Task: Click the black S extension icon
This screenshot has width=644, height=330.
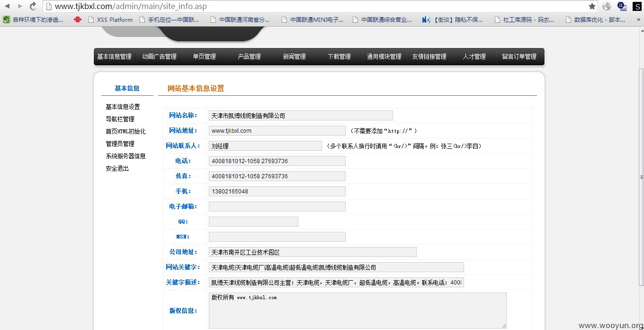Action: pyautogui.click(x=637, y=6)
